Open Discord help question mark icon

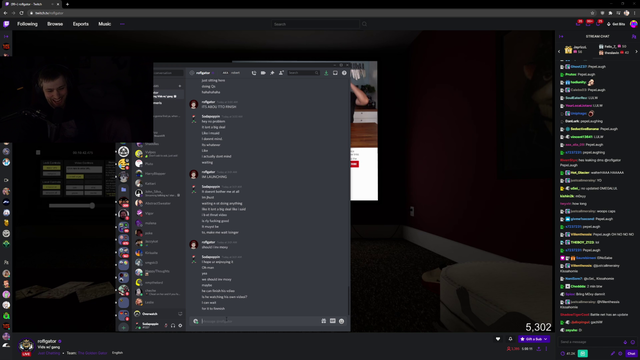pos(344,73)
